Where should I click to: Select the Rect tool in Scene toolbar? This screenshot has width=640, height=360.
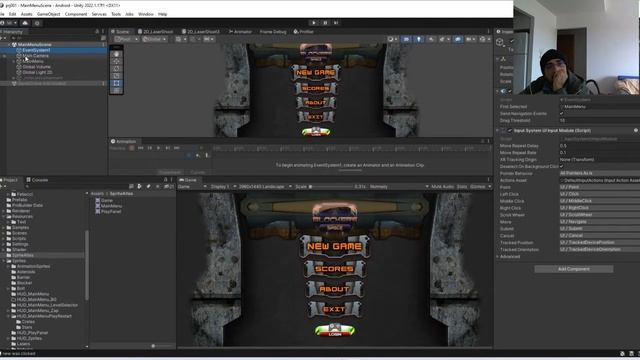117,83
